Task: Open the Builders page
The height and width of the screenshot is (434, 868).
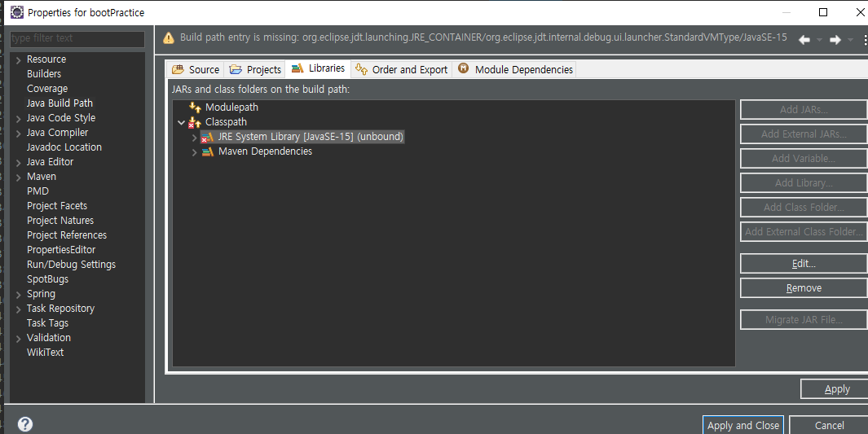Action: point(44,73)
